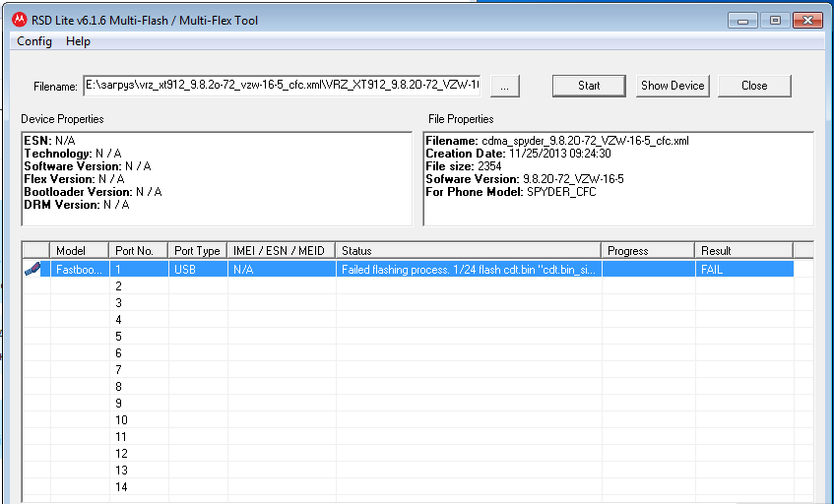The width and height of the screenshot is (834, 504).
Task: Select port number 12 row
Action: click(x=417, y=454)
